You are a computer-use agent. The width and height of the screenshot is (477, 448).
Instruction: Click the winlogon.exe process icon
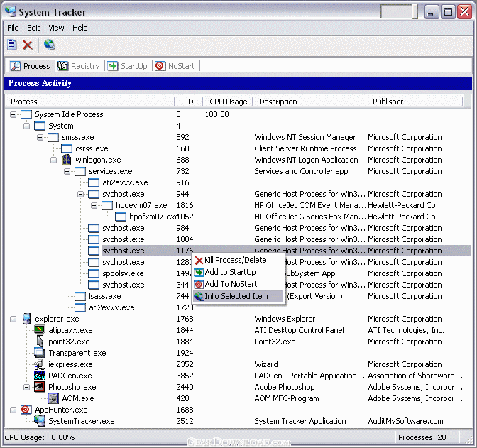coord(66,160)
